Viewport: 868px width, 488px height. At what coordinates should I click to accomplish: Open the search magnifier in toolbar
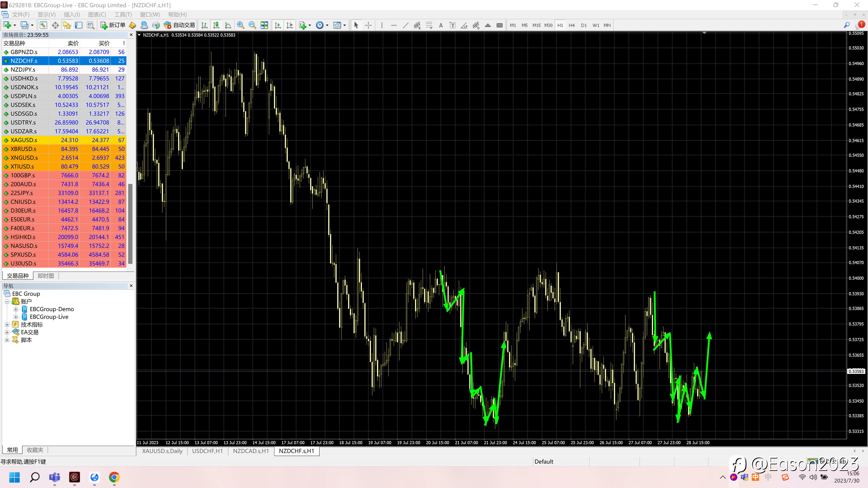click(x=847, y=25)
